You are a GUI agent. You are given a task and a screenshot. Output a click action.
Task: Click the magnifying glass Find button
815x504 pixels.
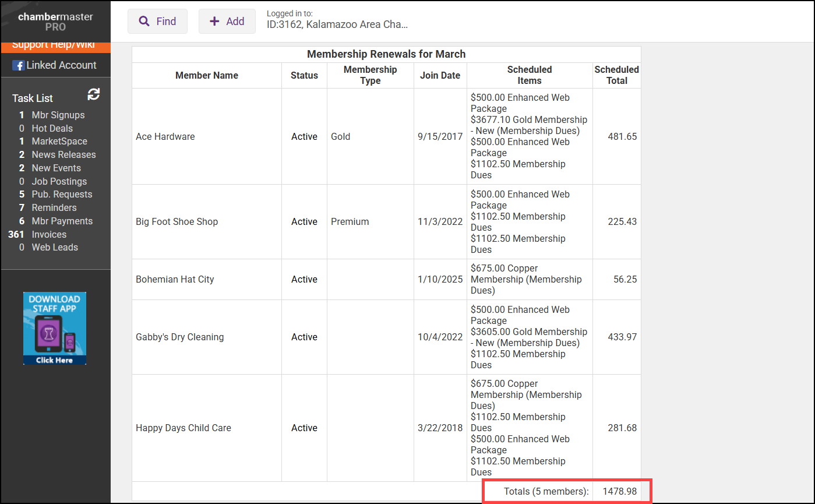pyautogui.click(x=157, y=21)
